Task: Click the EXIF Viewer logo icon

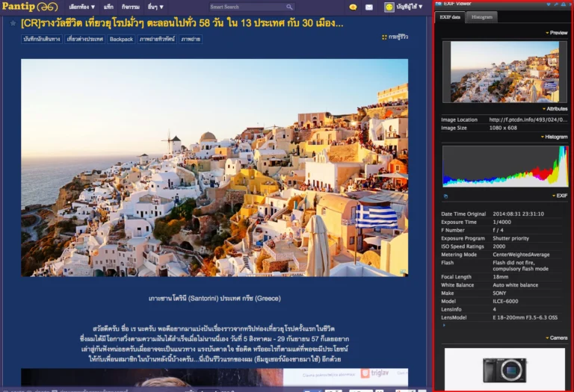Action: [438, 4]
